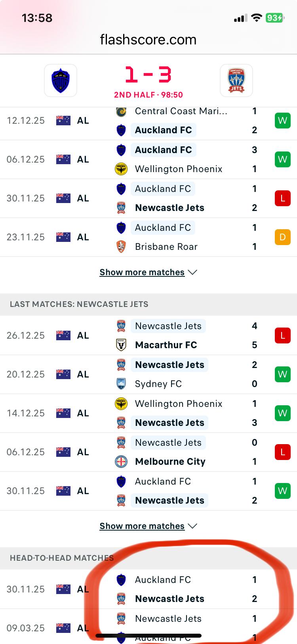Click the Central Coast Mariners logo
The height and width of the screenshot is (644, 297).
[121, 111]
